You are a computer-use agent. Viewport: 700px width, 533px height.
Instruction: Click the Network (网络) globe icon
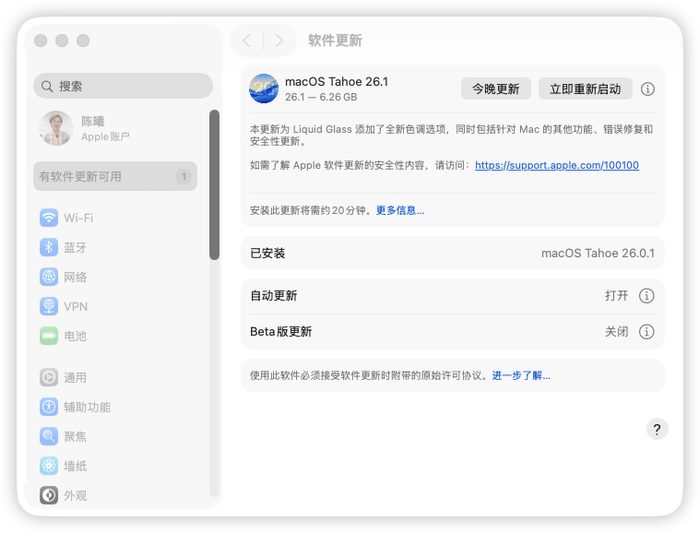(49, 277)
